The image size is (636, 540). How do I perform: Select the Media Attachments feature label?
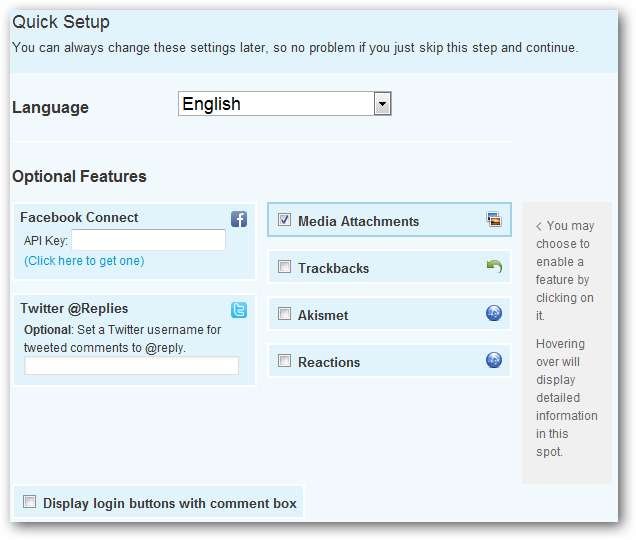358,221
